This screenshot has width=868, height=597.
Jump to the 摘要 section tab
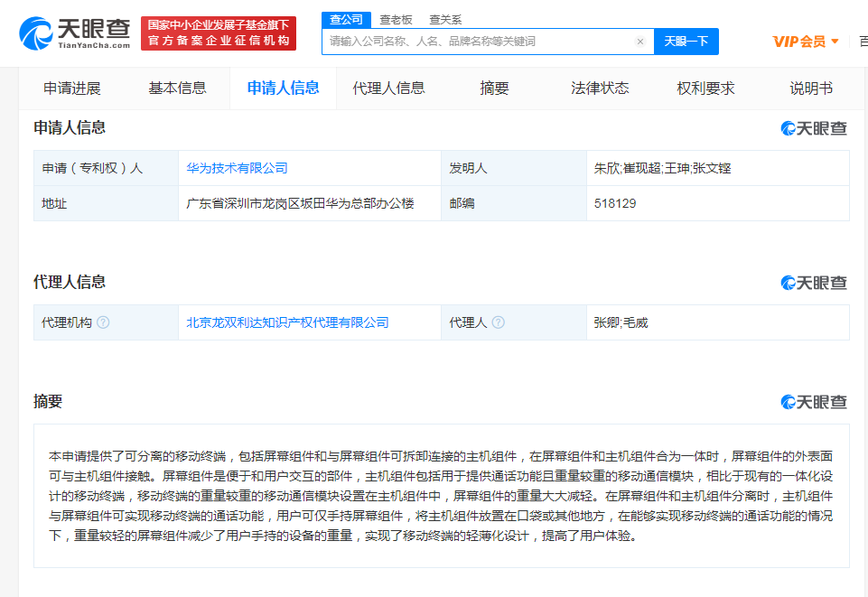(494, 88)
